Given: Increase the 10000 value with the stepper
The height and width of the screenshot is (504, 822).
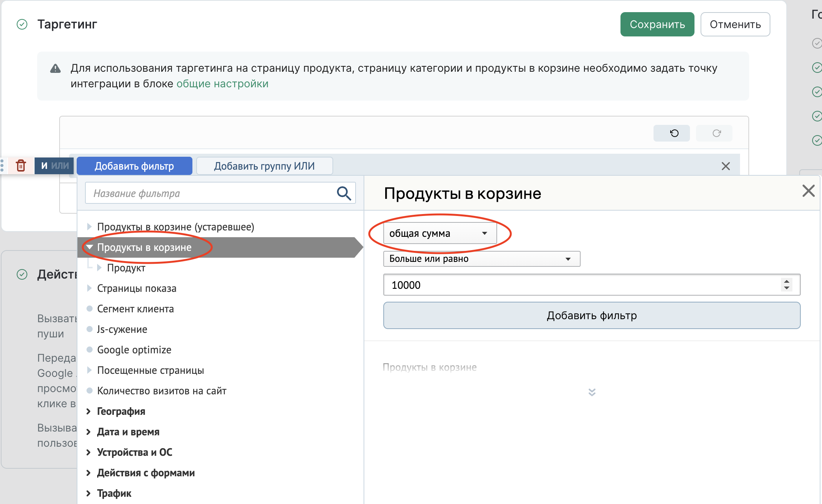Looking at the screenshot, I should (x=786, y=281).
